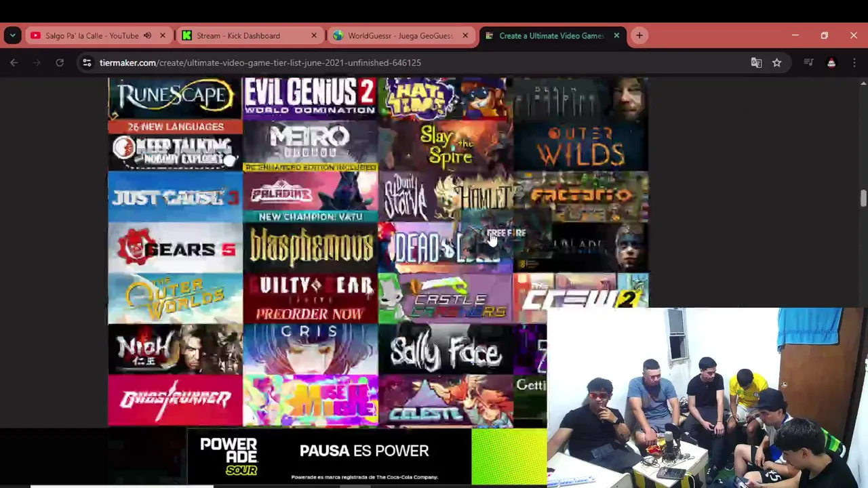The width and height of the screenshot is (868, 488).
Task: Open the Chrome three-dot menu
Action: tap(854, 62)
